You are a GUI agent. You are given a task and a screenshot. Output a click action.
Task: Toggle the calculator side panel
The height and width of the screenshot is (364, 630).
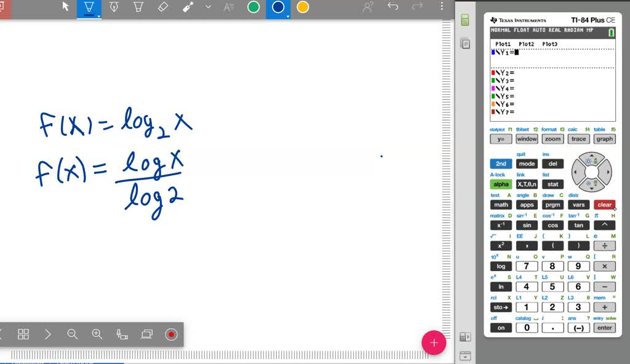click(465, 18)
